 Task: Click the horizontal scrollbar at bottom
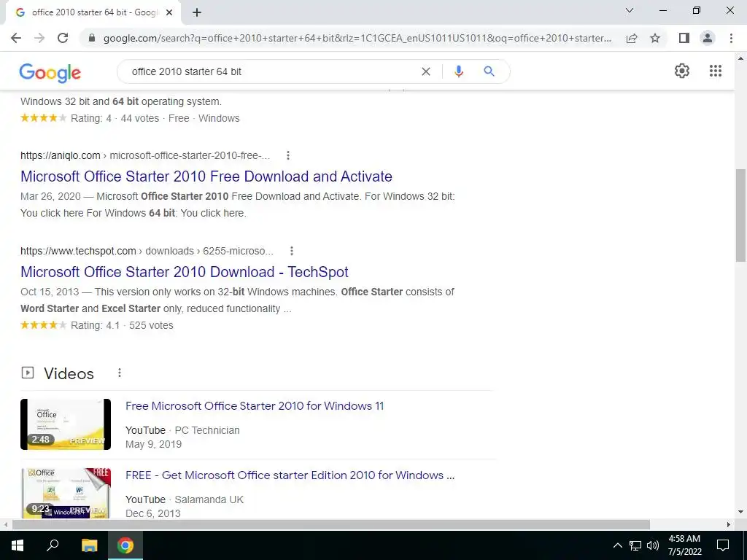coord(330,524)
